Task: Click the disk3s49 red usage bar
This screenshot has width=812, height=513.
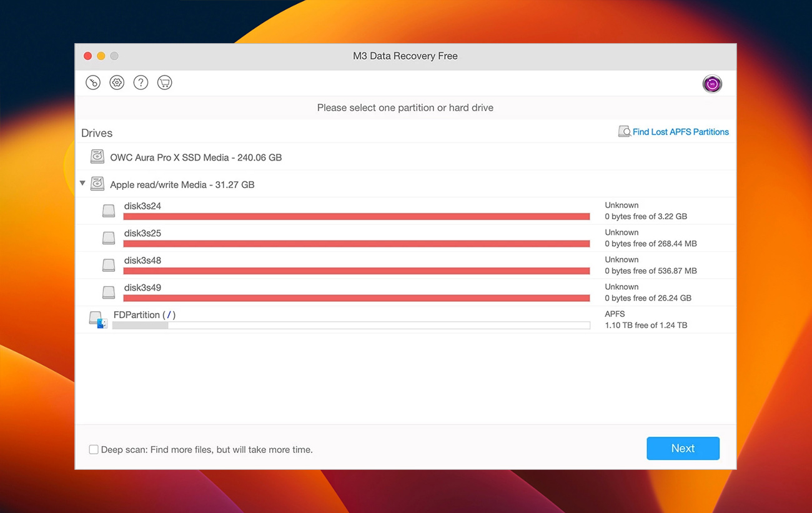Action: [357, 298]
